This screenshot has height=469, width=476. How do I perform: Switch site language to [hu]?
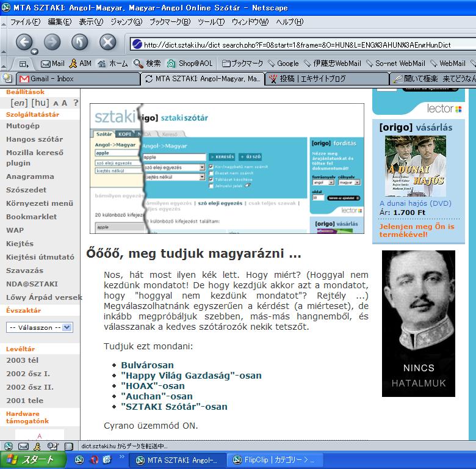[x=40, y=103]
